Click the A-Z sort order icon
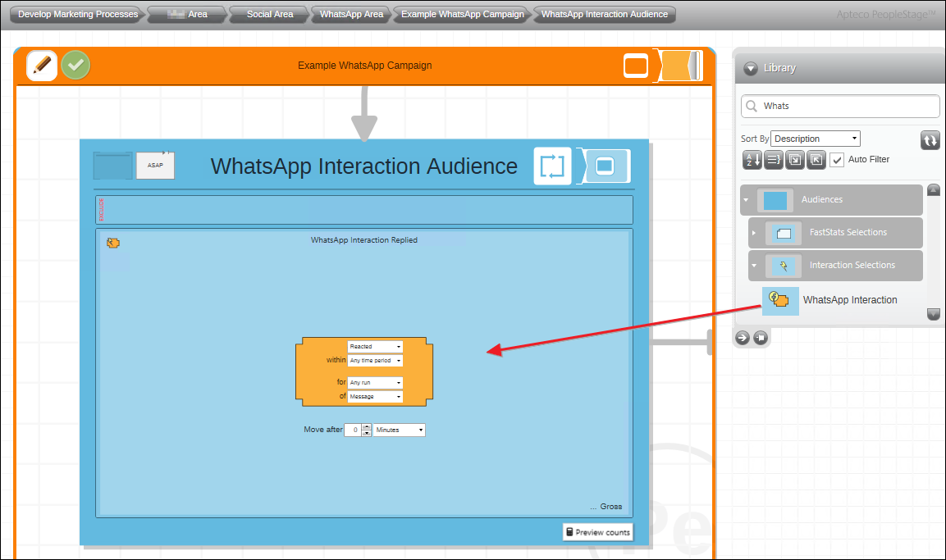 tap(752, 160)
